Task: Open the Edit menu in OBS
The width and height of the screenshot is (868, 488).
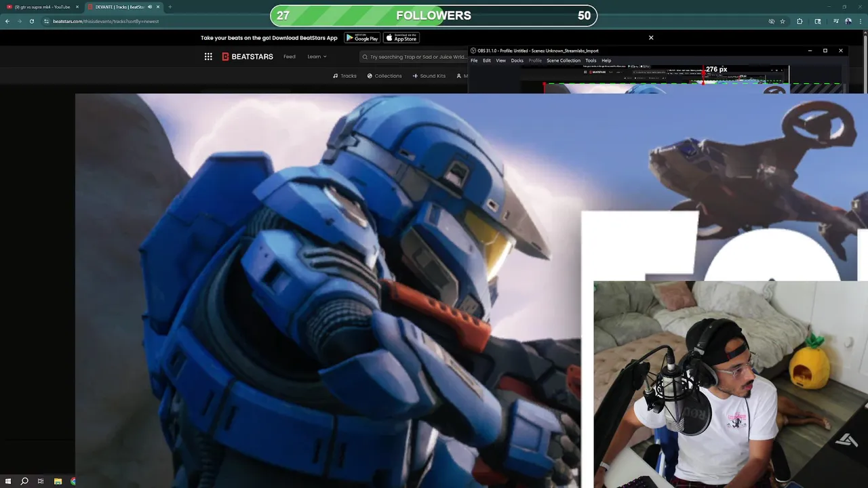Action: [487, 60]
